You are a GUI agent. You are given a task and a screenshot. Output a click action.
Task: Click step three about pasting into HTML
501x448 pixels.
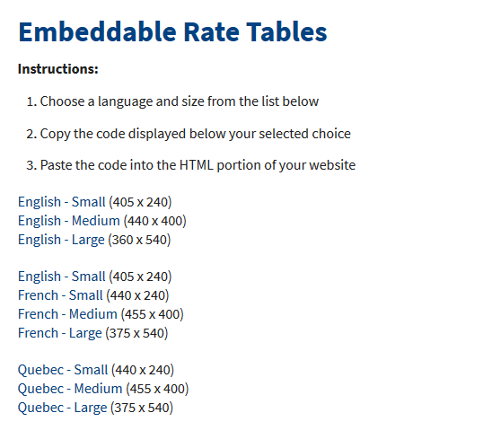click(x=190, y=165)
